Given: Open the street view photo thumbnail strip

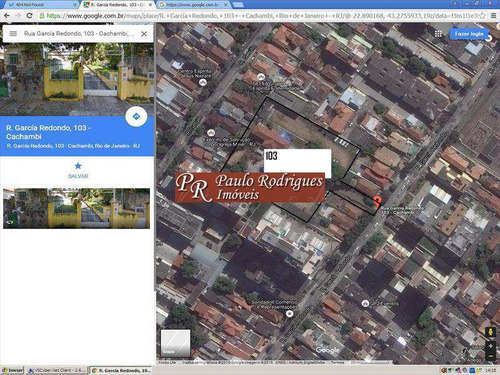Looking at the screenshot, I should click(x=76, y=208).
